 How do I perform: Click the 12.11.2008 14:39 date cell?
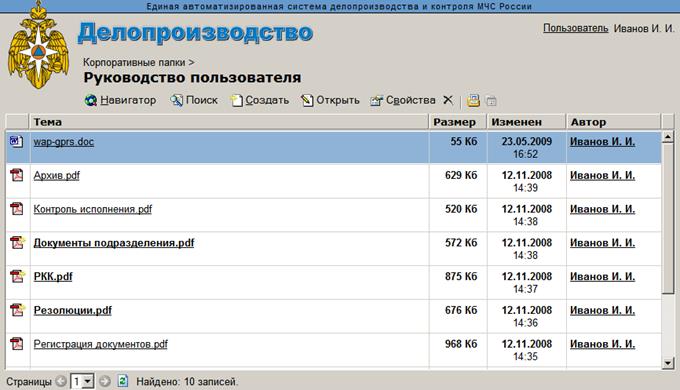526,181
